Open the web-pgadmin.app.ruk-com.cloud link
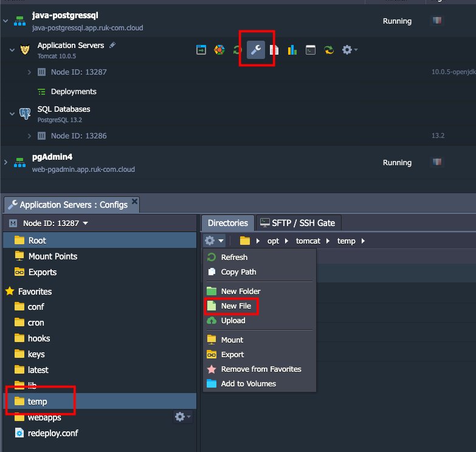The image size is (476, 452). (x=83, y=169)
